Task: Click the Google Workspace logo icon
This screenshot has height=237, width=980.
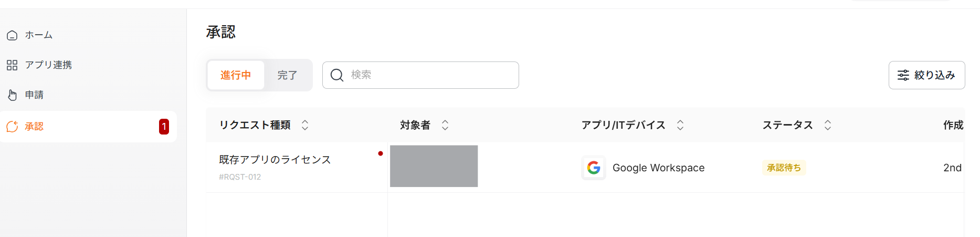Action: click(594, 168)
